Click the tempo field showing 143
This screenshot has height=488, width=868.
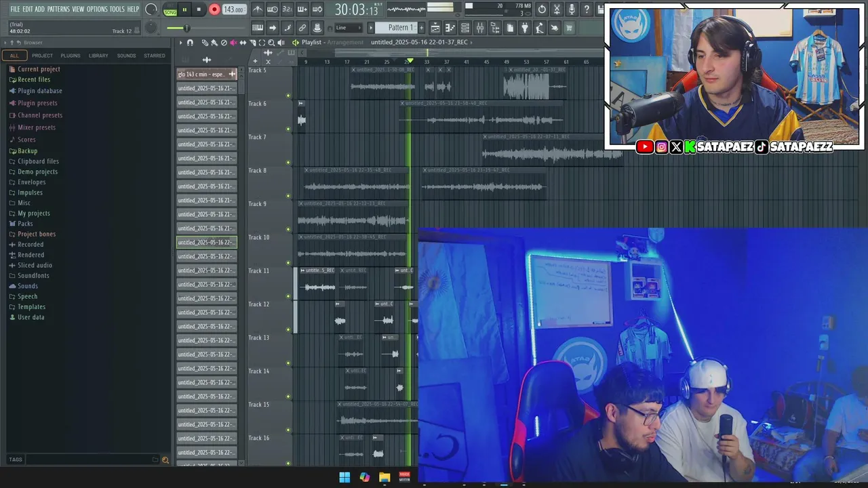pos(234,9)
